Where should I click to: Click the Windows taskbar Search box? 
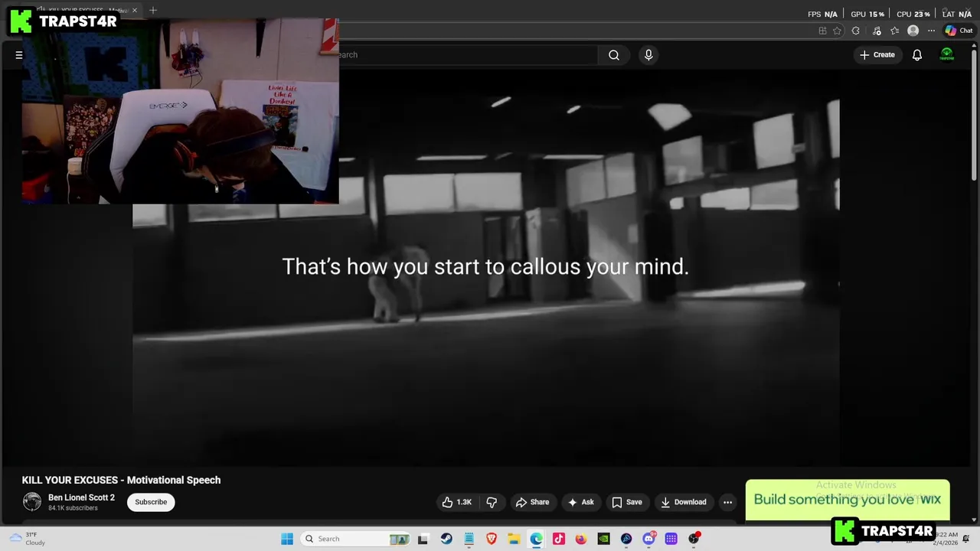click(x=357, y=539)
